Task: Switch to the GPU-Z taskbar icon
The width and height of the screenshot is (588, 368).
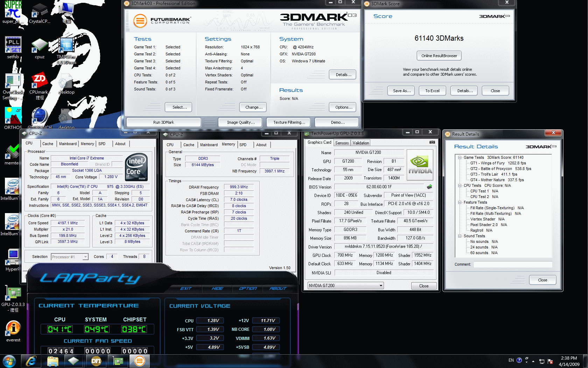Action: 118,361
